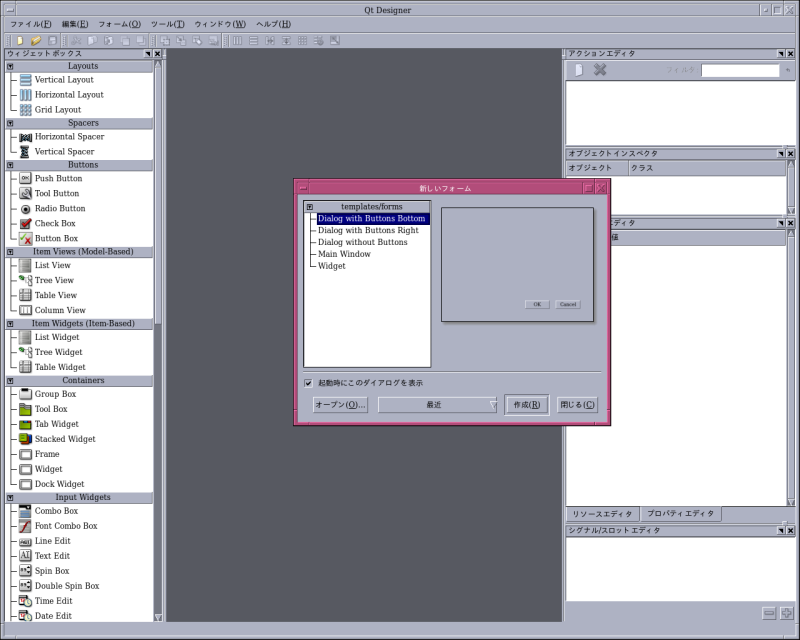Screen dimensions: 800x640
Task: Open the 編集(E) menu
Action: [75, 24]
